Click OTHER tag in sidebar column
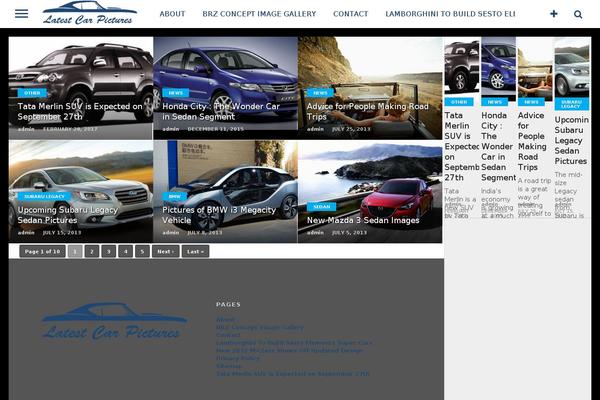Screen dimensions: 600x400 coord(459,102)
